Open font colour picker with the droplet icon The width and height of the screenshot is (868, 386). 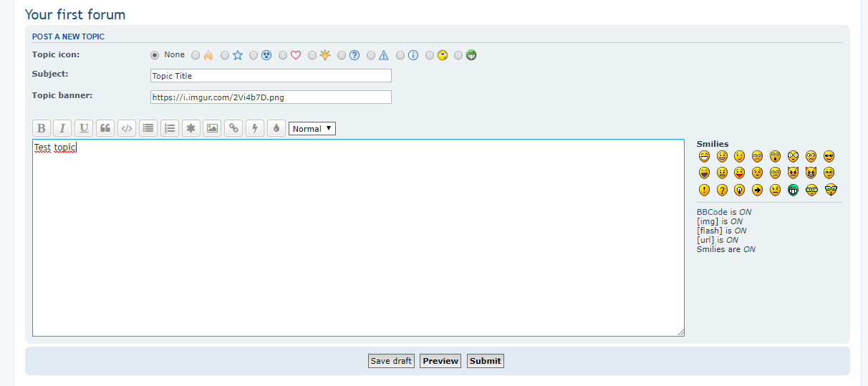tap(276, 128)
